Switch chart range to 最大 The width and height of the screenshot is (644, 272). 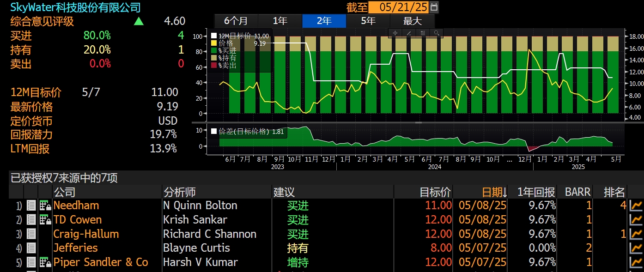pos(413,21)
